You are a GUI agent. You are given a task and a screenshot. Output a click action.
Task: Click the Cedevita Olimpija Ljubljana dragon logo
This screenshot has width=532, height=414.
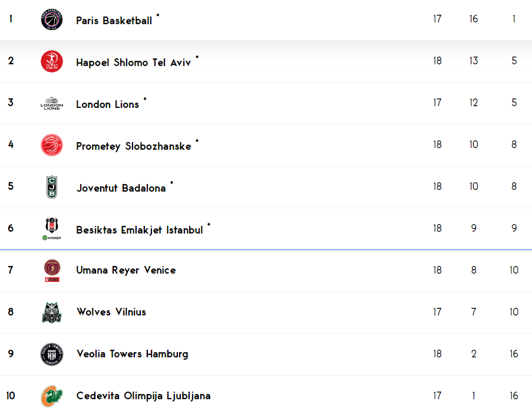click(x=52, y=396)
